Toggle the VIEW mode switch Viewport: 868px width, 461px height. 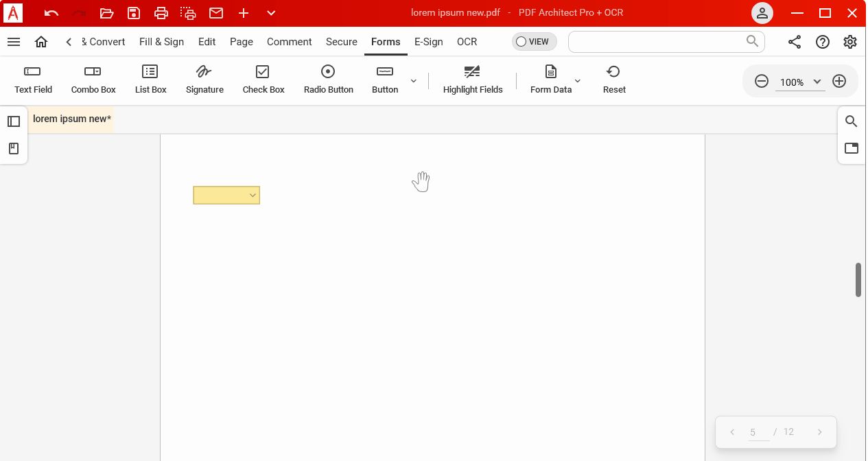[534, 42]
